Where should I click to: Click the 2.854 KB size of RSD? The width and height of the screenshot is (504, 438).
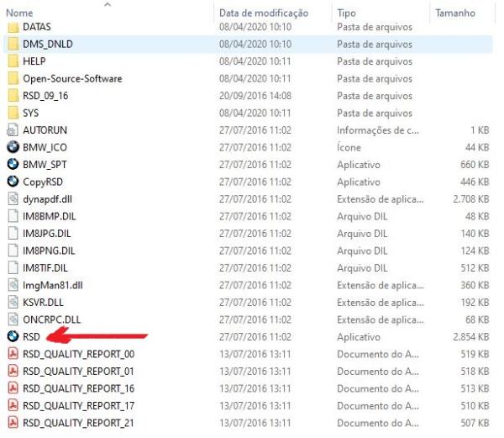coord(471,337)
